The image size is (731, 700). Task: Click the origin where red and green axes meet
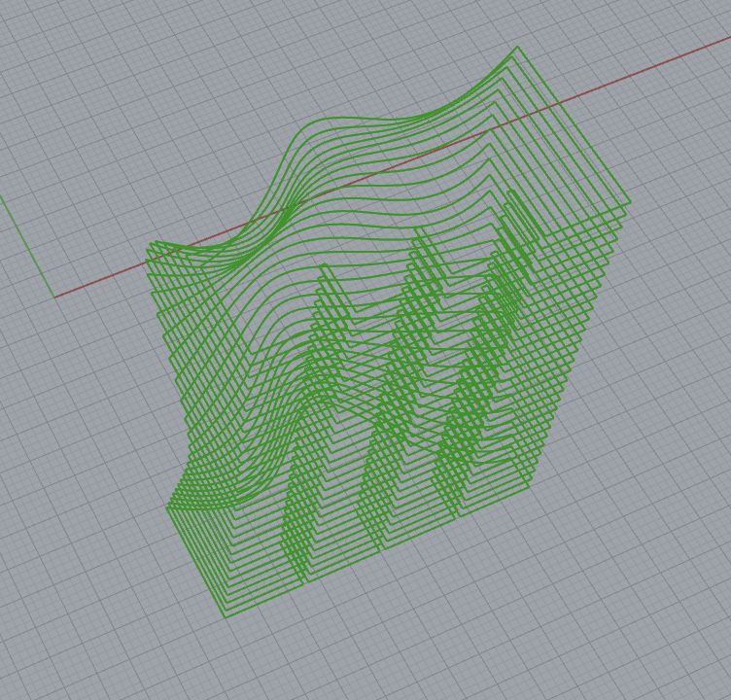54,297
